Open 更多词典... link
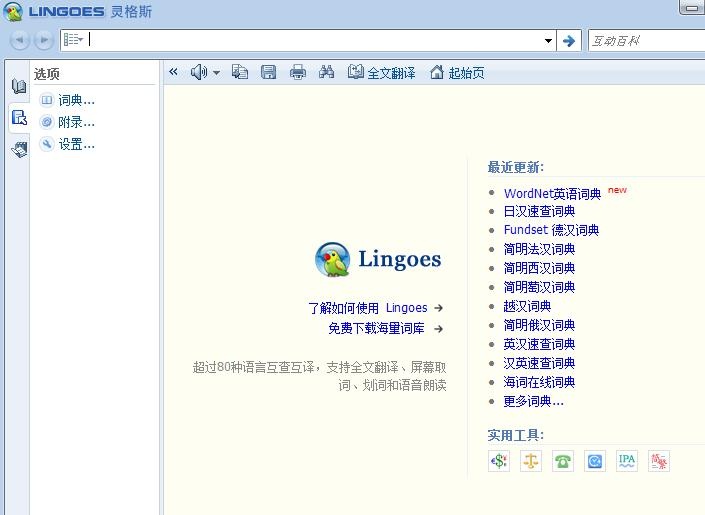 point(533,401)
